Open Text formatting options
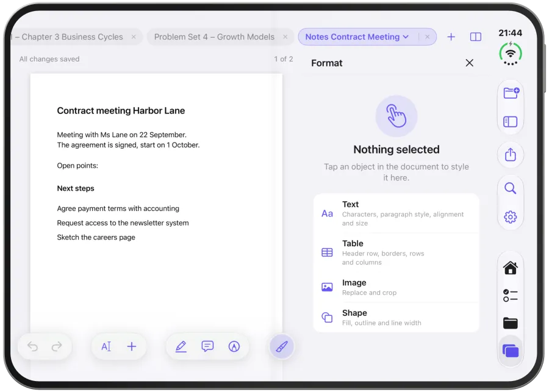The image size is (549, 392). point(396,213)
